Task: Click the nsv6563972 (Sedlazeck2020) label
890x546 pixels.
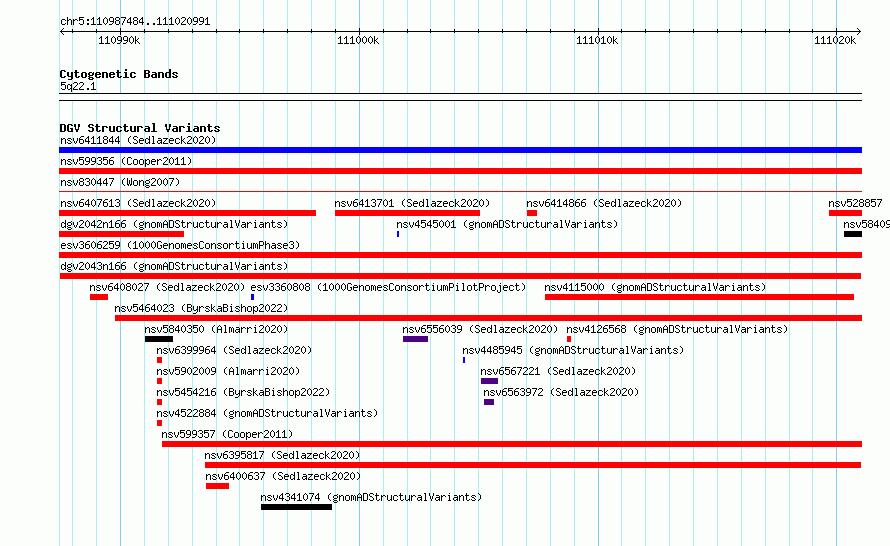Action: tap(561, 392)
